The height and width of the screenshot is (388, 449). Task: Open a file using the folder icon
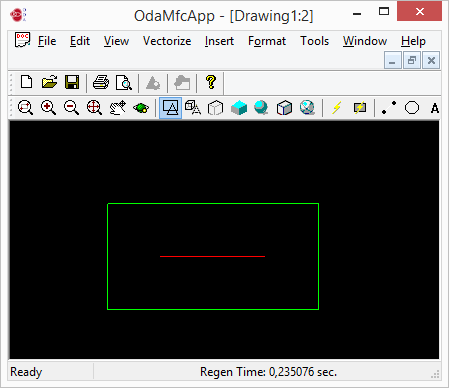pyautogui.click(x=49, y=82)
